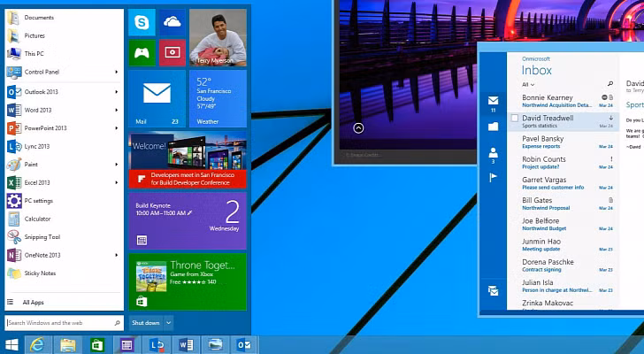Tick the checkbox beside David Treadwell
Viewport: 644px width, 354px height.
pyautogui.click(x=514, y=119)
